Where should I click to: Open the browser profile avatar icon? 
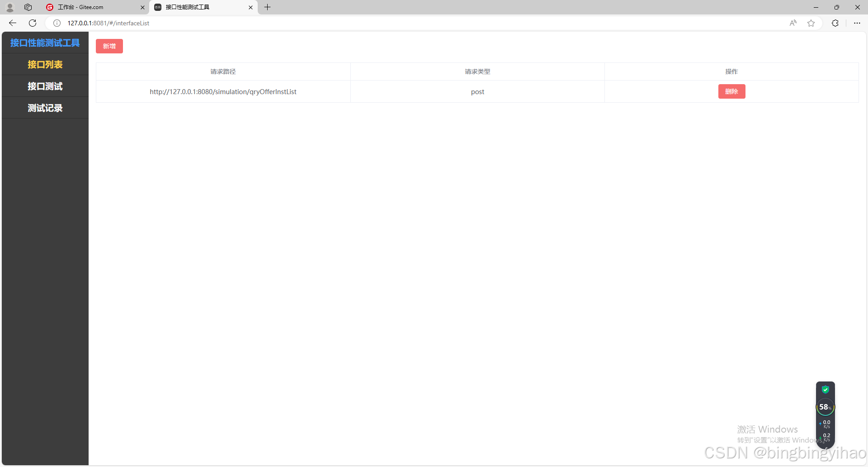coord(10,7)
